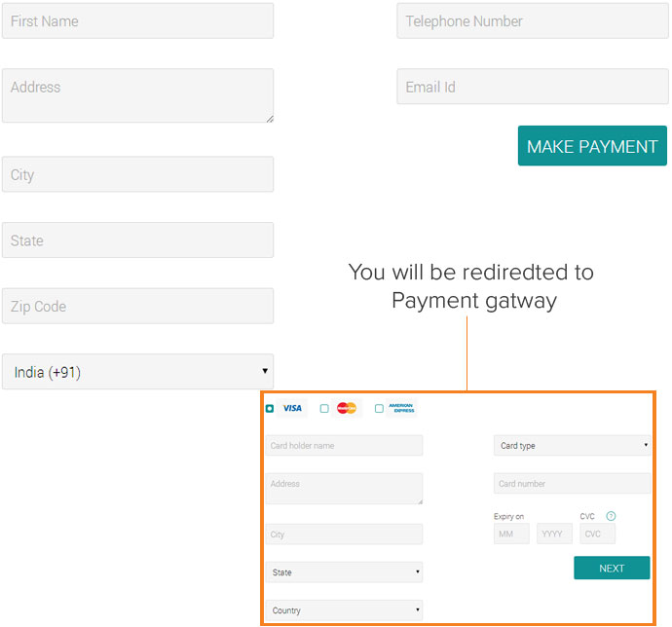Expand the Country dropdown
Viewport: 672px width, 627px height.
click(344, 609)
